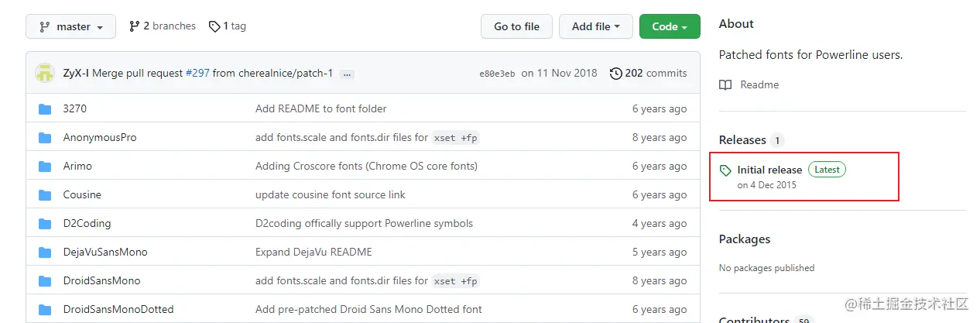Click the tag icon beside 1 tag
The width and height of the screenshot is (980, 323).
214,26
